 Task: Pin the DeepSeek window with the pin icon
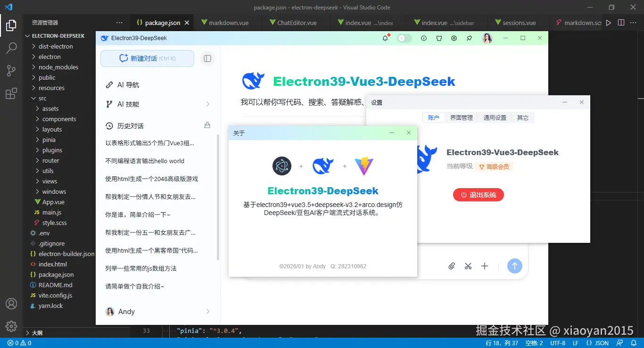click(469, 38)
